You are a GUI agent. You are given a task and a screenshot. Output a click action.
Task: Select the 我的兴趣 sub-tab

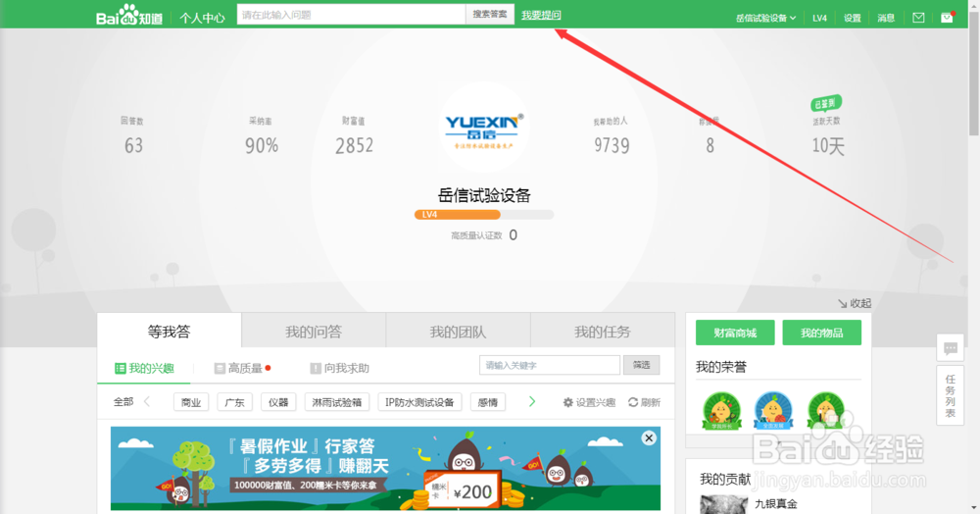coord(144,368)
